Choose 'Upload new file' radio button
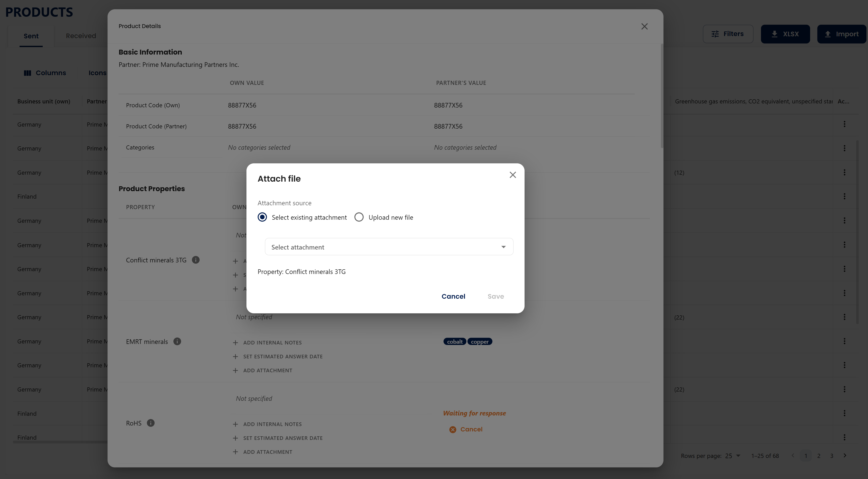The image size is (868, 479). (x=359, y=217)
